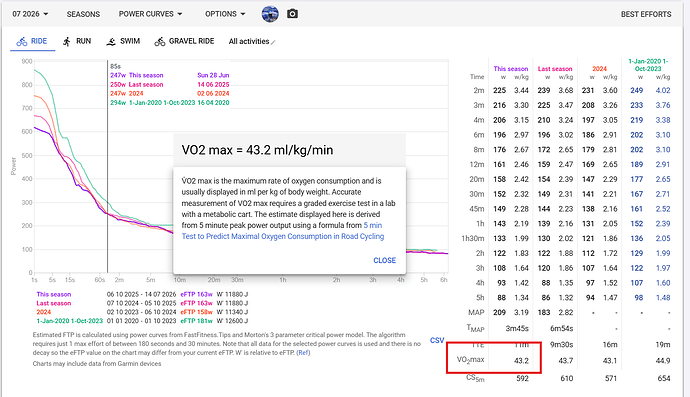
Task: Open the Ref link in eFTP note
Action: 303,353
